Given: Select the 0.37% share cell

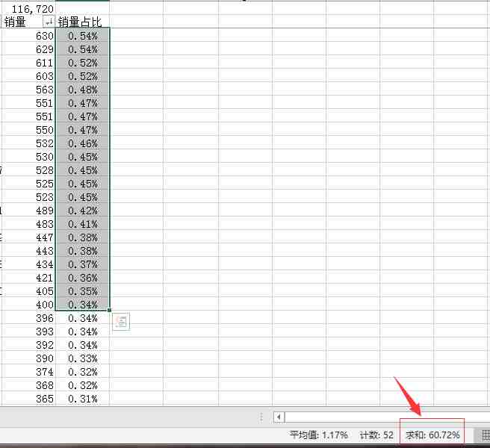Looking at the screenshot, I should pyautogui.click(x=82, y=264).
